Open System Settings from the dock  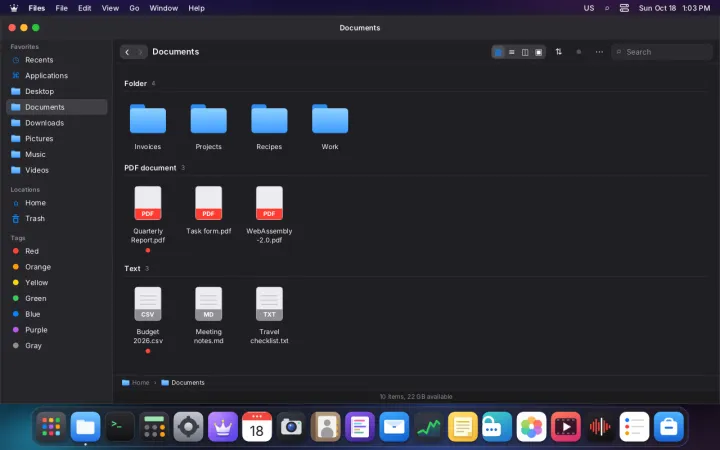click(188, 427)
